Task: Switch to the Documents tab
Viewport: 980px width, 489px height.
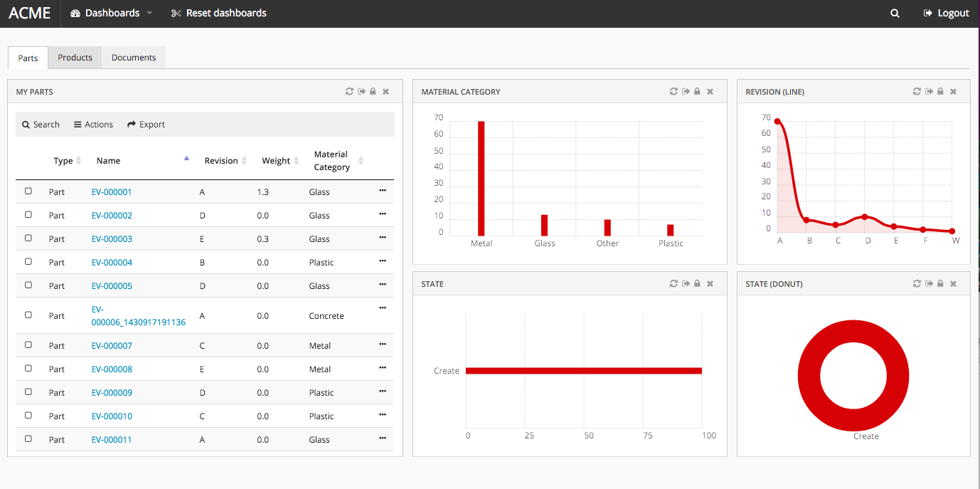Action: pos(134,58)
